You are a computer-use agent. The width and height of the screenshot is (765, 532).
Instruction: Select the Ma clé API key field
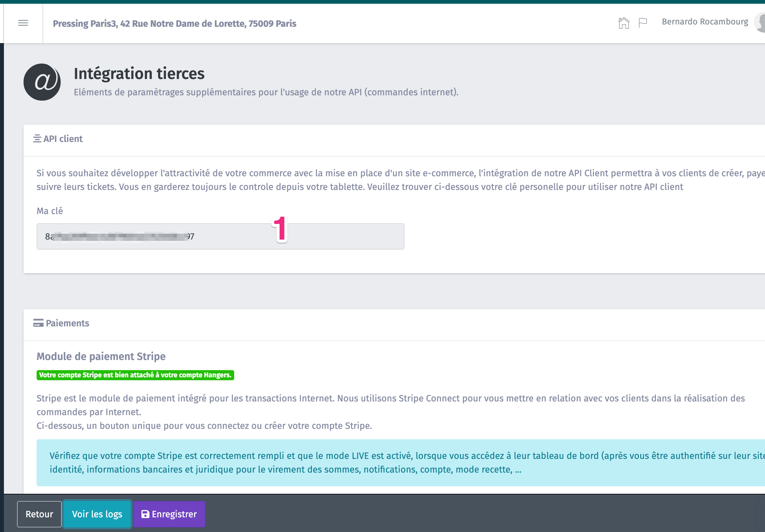(x=220, y=236)
